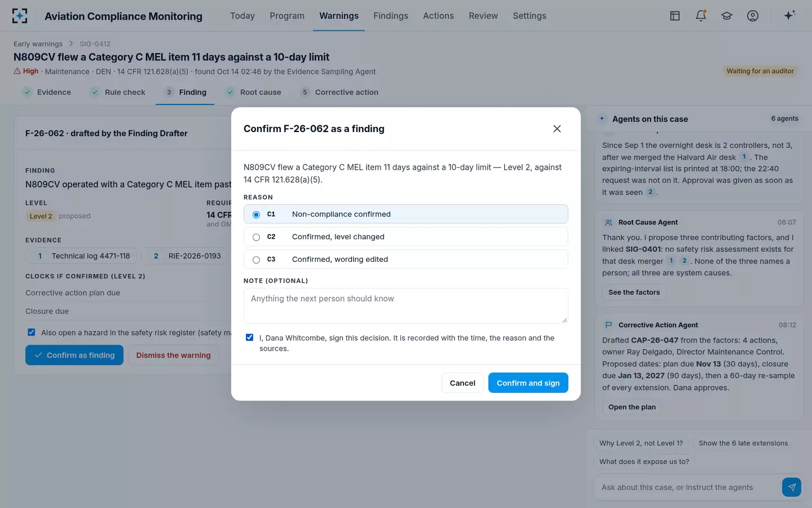812x508 pixels.
Task: Select reason C1 Non-compliance confirmed
Action: (405, 214)
